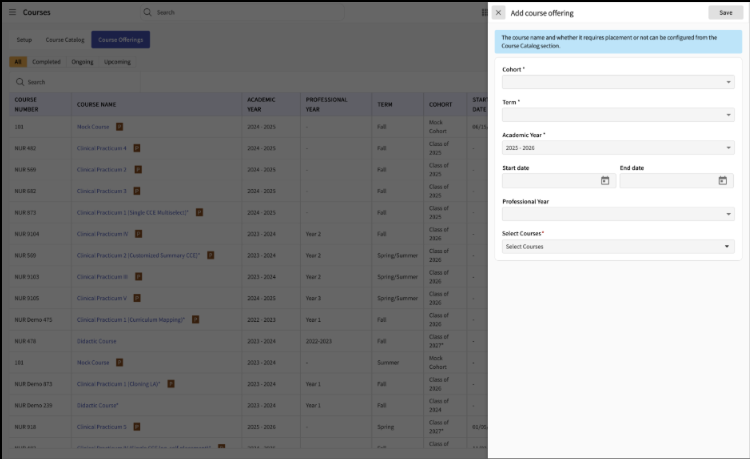Expand the Cohort dropdown

[x=618, y=82]
